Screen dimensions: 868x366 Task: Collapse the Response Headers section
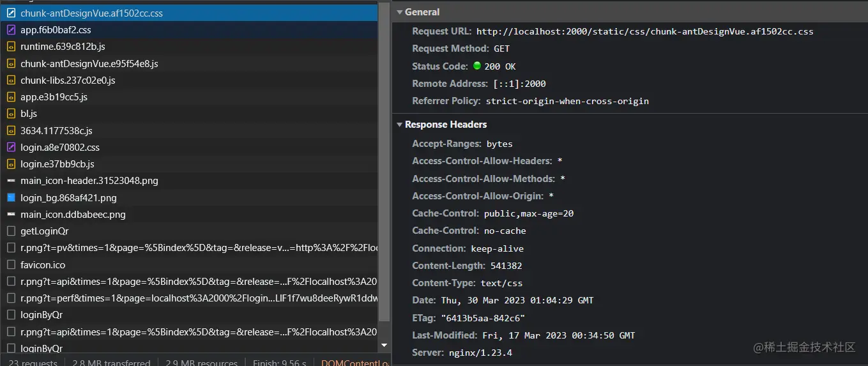pos(400,125)
